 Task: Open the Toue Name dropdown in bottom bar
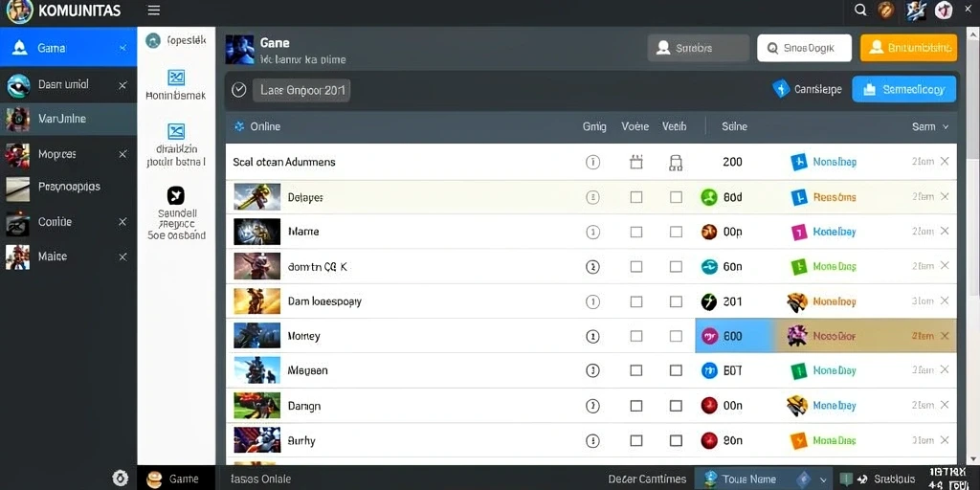pos(767,479)
